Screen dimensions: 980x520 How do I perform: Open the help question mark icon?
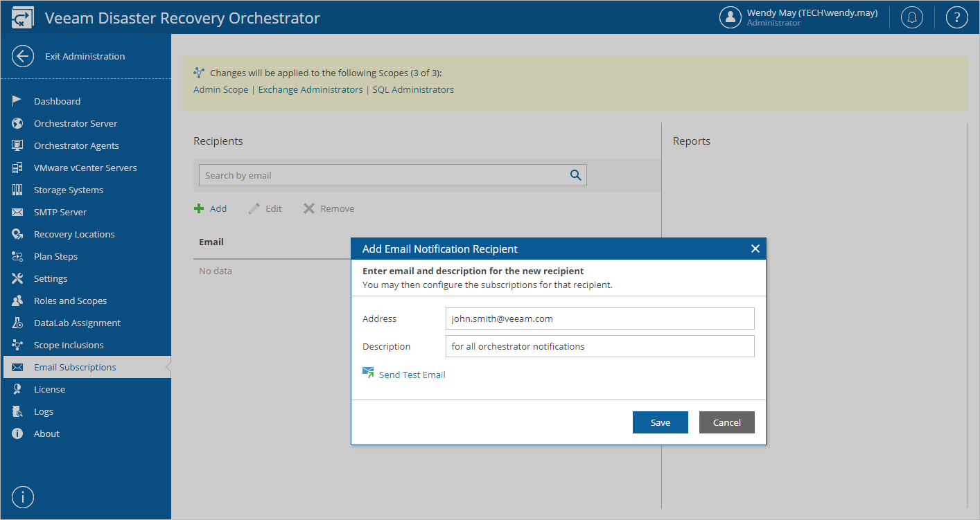point(956,17)
